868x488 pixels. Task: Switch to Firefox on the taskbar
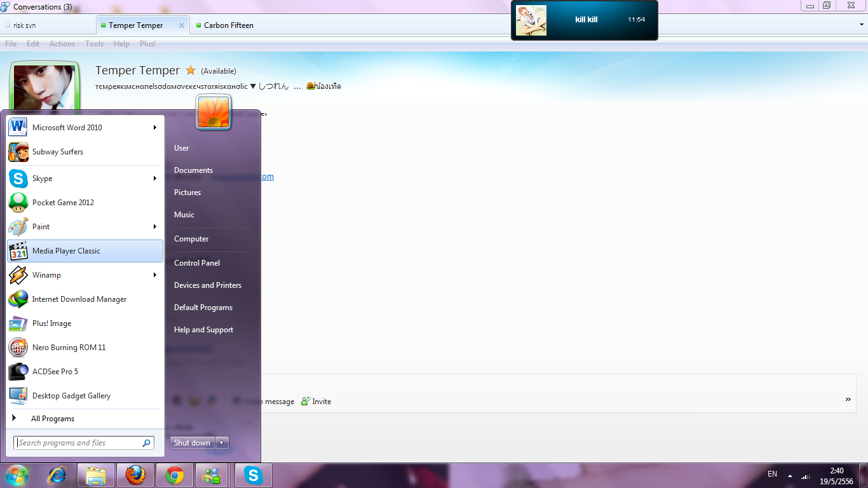(x=135, y=475)
